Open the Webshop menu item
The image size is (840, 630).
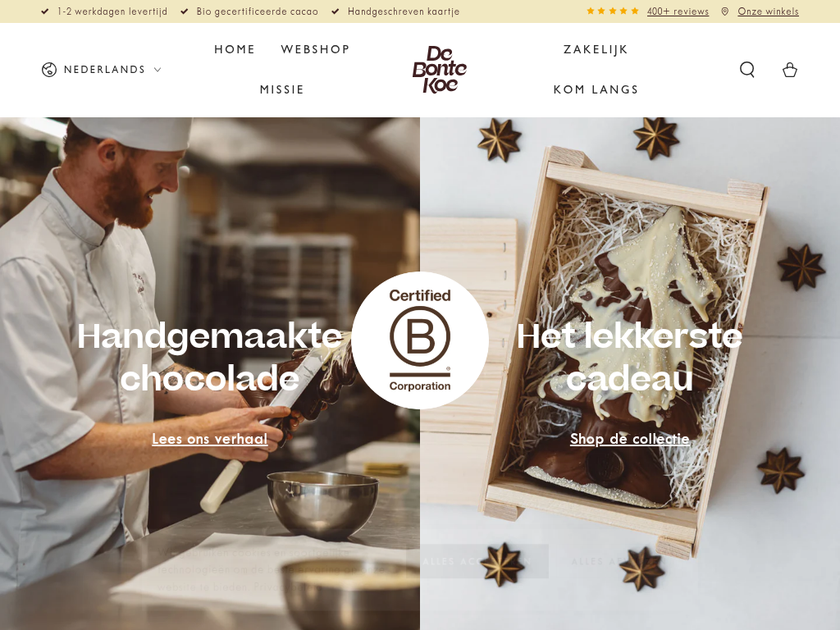point(316,49)
